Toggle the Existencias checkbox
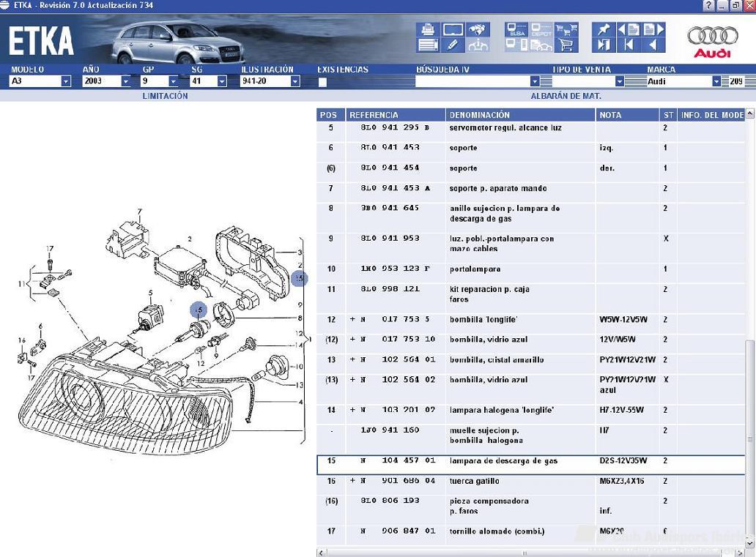Viewport: 756px width, 557px height. [x=322, y=82]
